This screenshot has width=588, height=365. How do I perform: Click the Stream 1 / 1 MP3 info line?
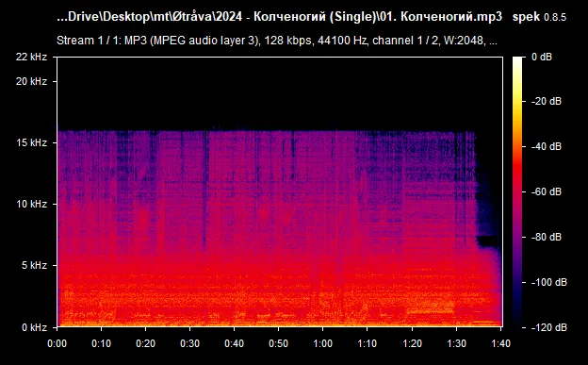coord(277,41)
